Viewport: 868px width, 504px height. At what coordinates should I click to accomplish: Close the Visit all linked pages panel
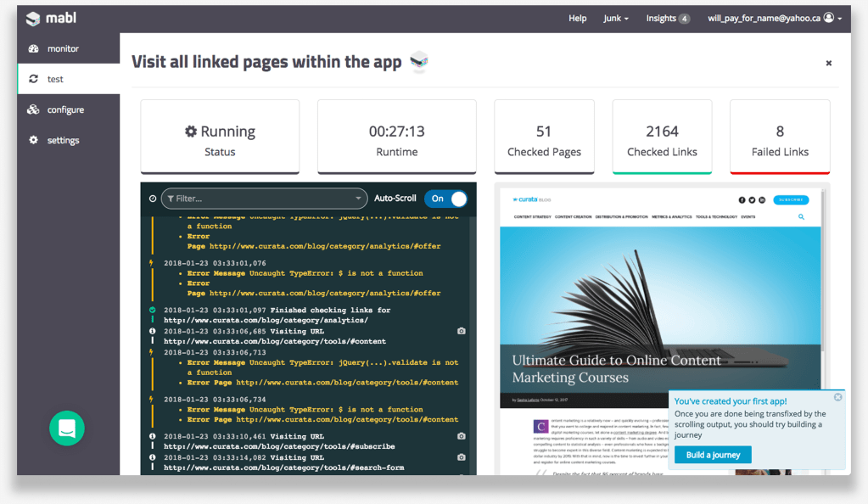tap(828, 63)
